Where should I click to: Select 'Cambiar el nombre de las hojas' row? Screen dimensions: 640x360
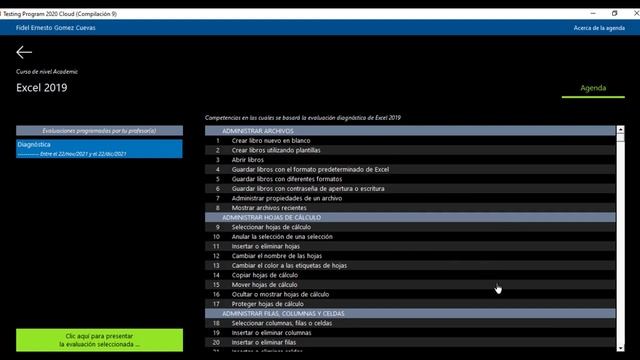pyautogui.click(x=410, y=256)
